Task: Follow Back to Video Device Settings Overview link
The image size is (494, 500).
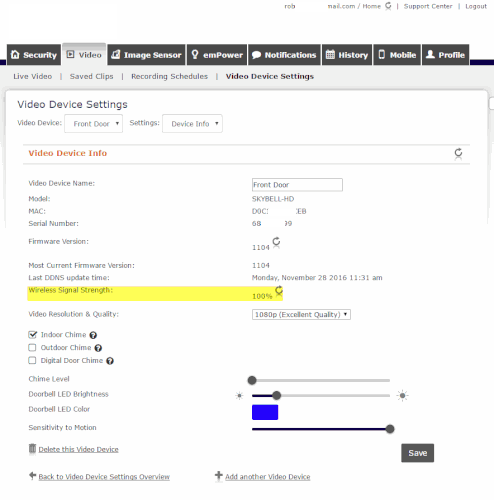Action: coord(104,477)
